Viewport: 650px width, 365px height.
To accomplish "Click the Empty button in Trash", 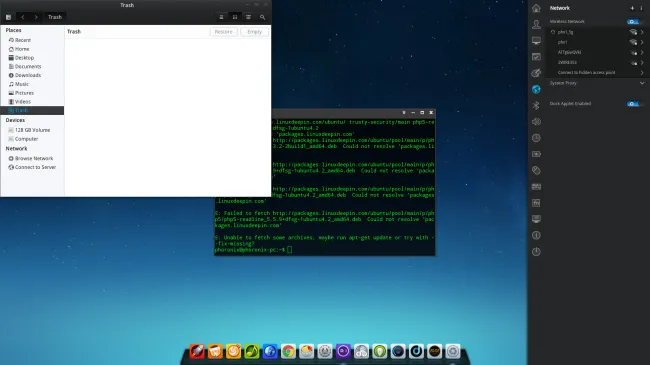I will click(255, 32).
